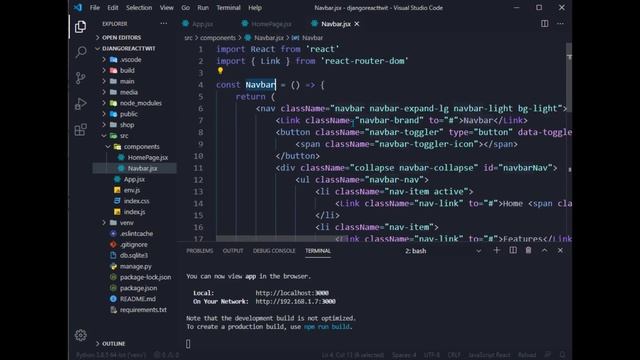
Task: Expand the OUTLINE section
Action: pyautogui.click(x=113, y=344)
